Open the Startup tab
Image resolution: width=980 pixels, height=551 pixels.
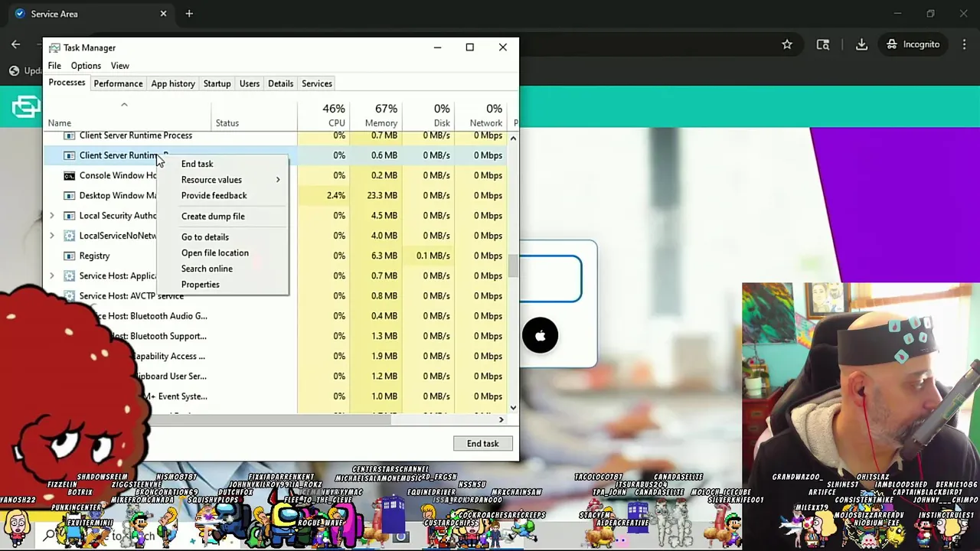tap(217, 83)
